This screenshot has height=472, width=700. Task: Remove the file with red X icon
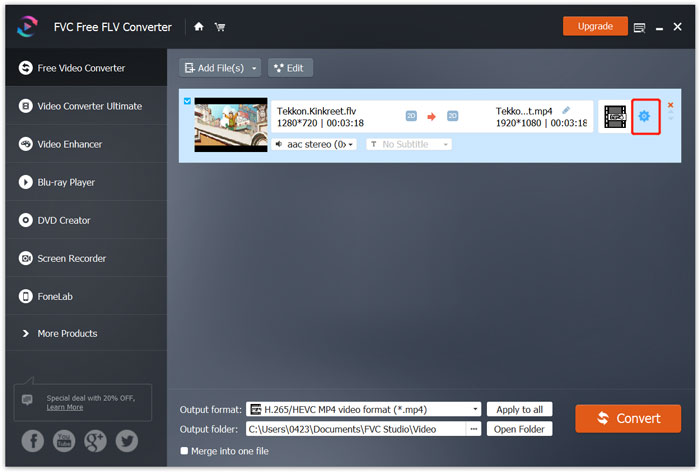670,105
